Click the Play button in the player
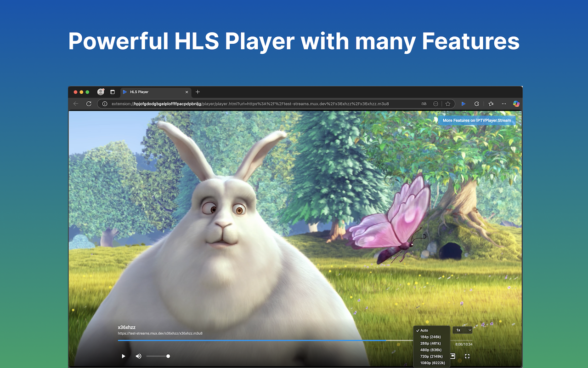This screenshot has width=588, height=368. [123, 356]
